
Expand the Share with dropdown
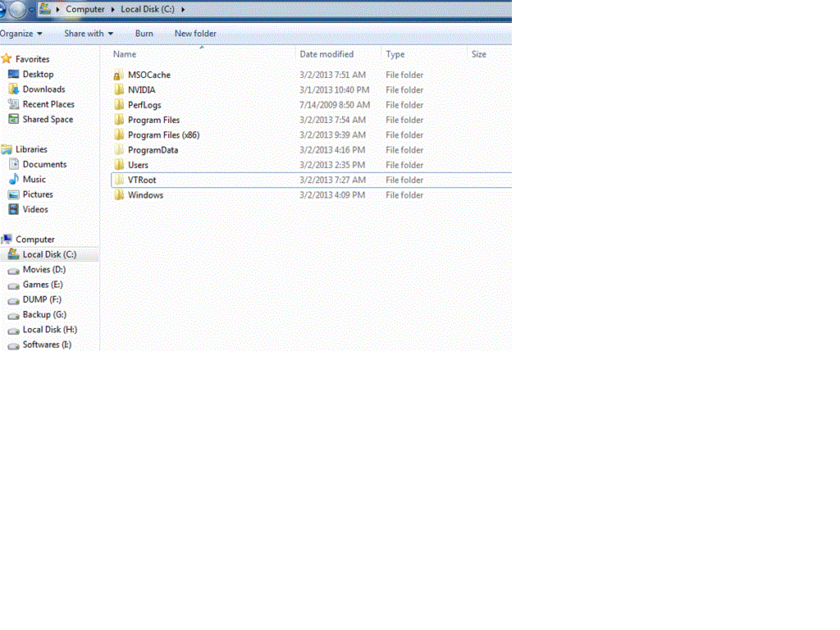89,34
